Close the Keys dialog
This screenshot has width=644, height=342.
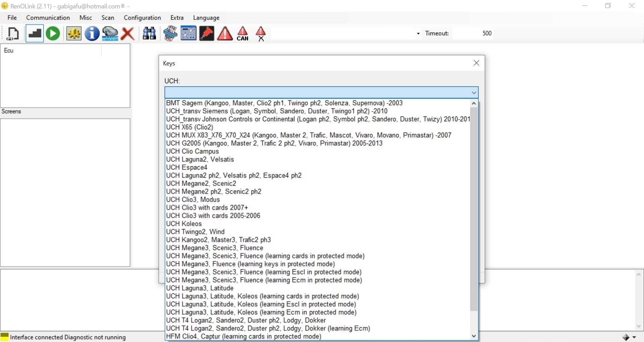476,63
